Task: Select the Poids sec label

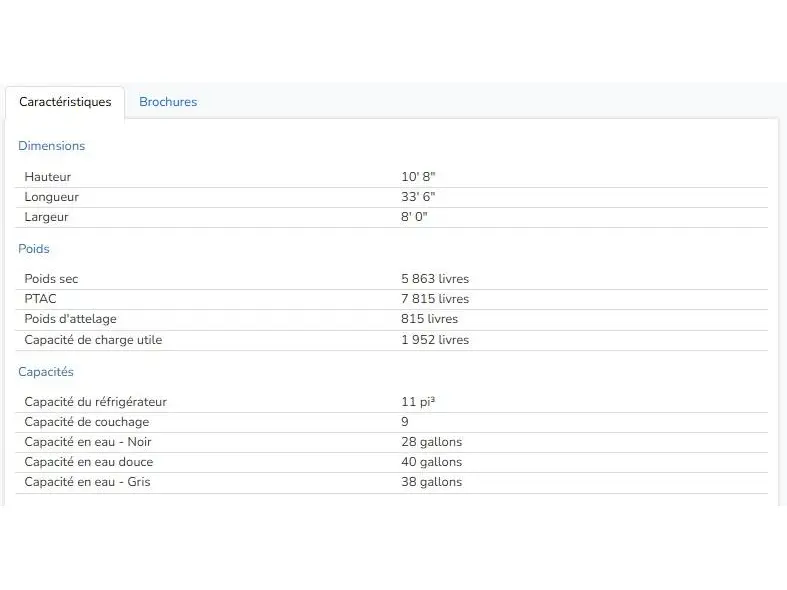Action: tap(51, 279)
